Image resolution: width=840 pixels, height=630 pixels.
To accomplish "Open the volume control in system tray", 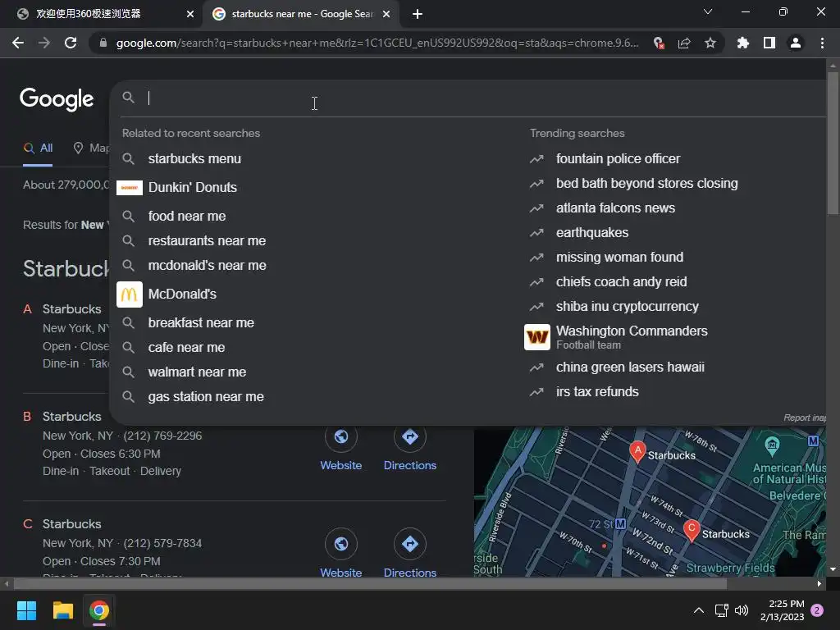I will [742, 610].
